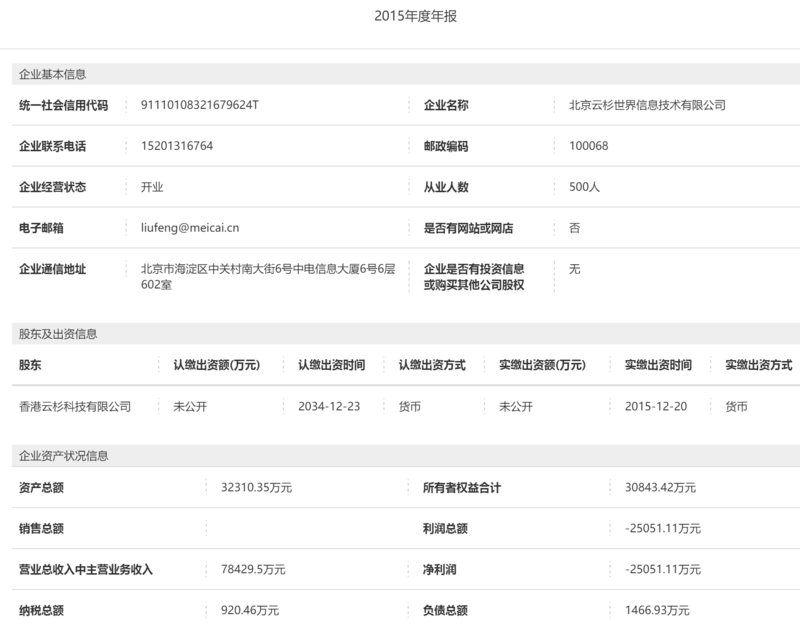Click the 从业人数 label
The height and width of the screenshot is (636, 800).
point(446,187)
